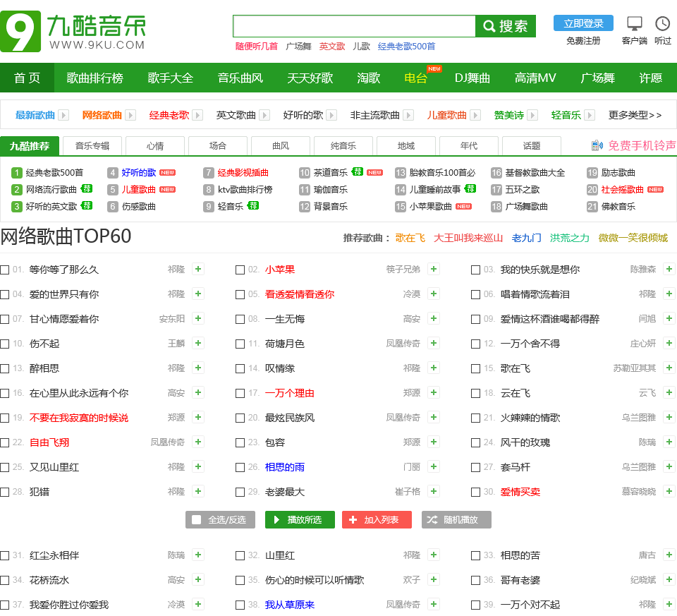
Task: Click plus icon for song 伤不起
Action: pyautogui.click(x=198, y=343)
